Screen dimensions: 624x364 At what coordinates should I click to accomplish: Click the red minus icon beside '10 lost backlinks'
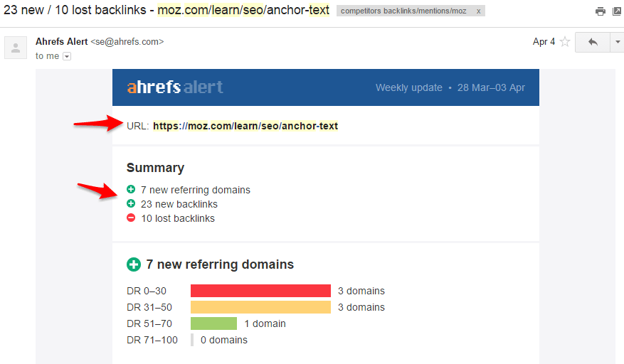click(x=131, y=218)
